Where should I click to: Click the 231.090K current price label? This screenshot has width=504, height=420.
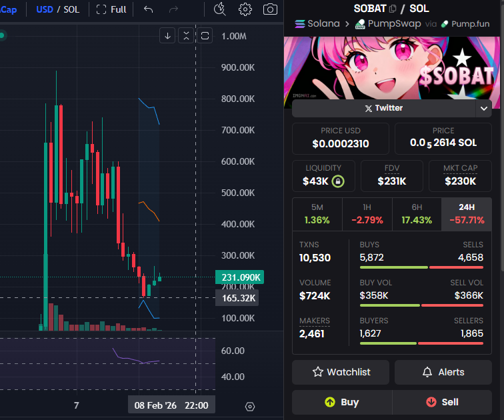pyautogui.click(x=240, y=277)
